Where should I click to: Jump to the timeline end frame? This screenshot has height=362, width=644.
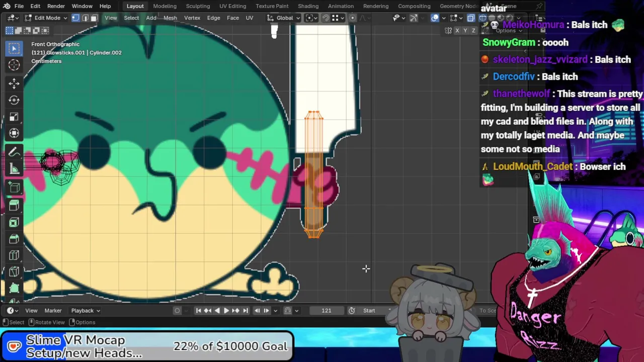(245, 311)
